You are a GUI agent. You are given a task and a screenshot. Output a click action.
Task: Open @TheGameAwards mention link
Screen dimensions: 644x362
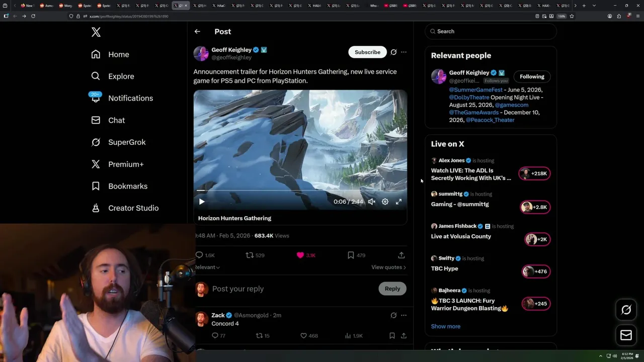[x=474, y=113]
